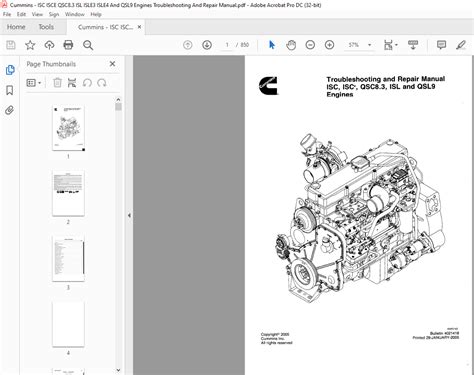Screen dimensions: 474x375
Task: Open the Bookmarks sidebar panel
Action: [x=10, y=90]
